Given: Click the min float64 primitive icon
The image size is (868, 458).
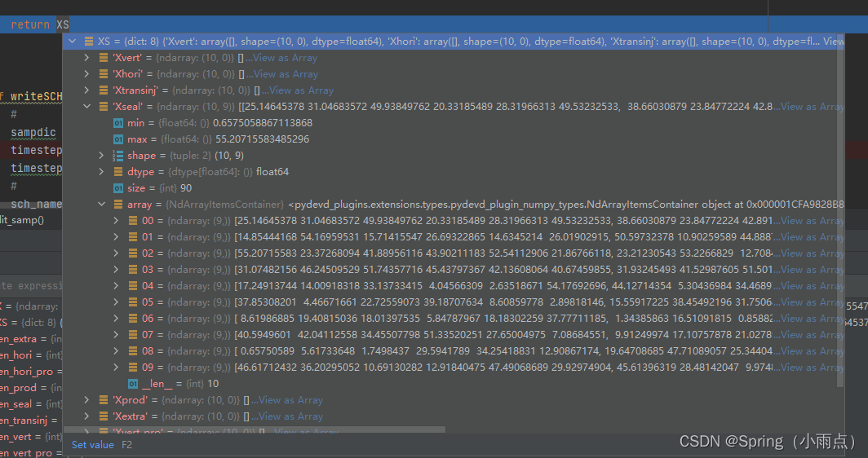Looking at the screenshot, I should tap(118, 123).
